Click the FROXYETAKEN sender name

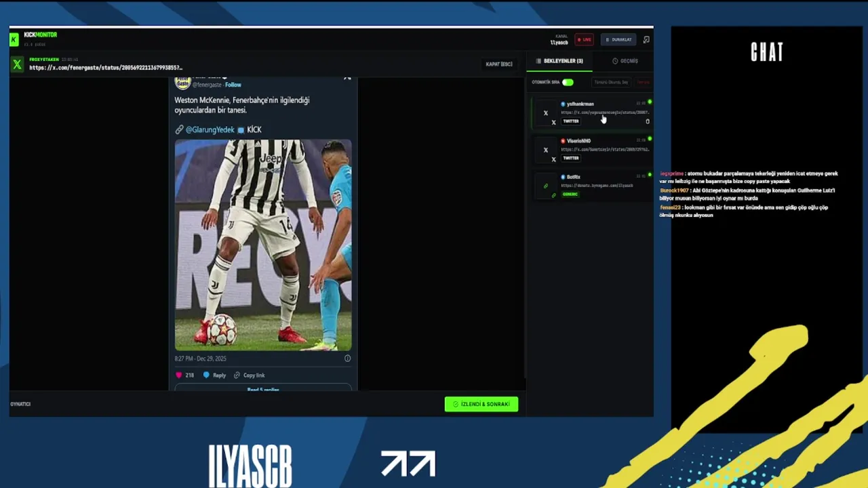coord(44,60)
